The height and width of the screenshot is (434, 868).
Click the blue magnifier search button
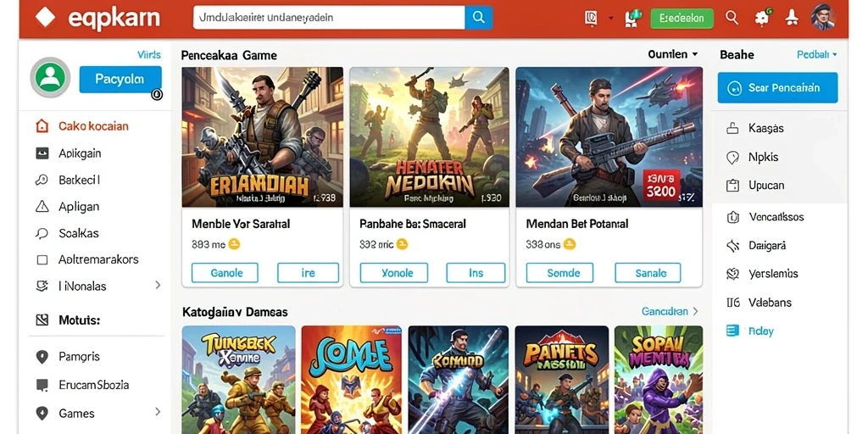(479, 18)
